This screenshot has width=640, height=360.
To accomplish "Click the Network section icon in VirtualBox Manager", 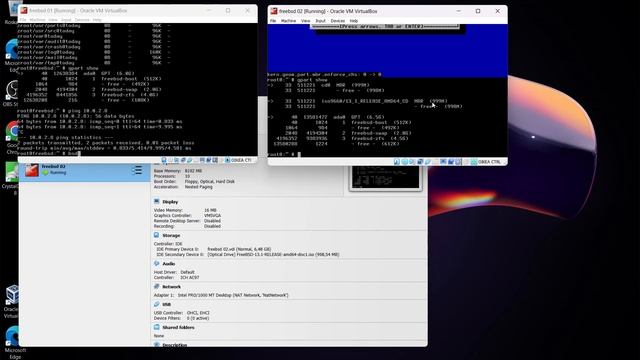I will [157, 286].
